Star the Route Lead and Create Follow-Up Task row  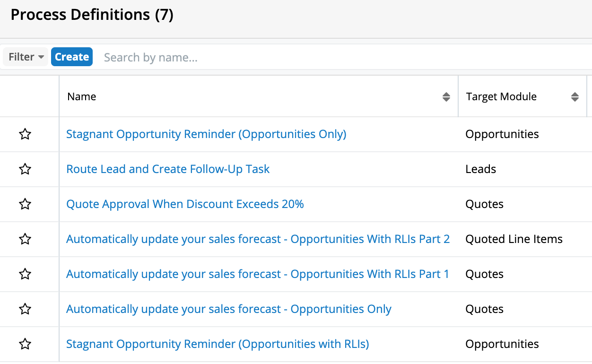tap(25, 169)
